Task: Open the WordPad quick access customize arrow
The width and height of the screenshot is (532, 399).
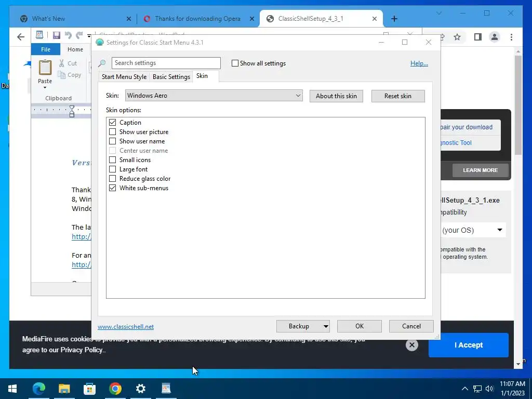Action: [x=89, y=36]
